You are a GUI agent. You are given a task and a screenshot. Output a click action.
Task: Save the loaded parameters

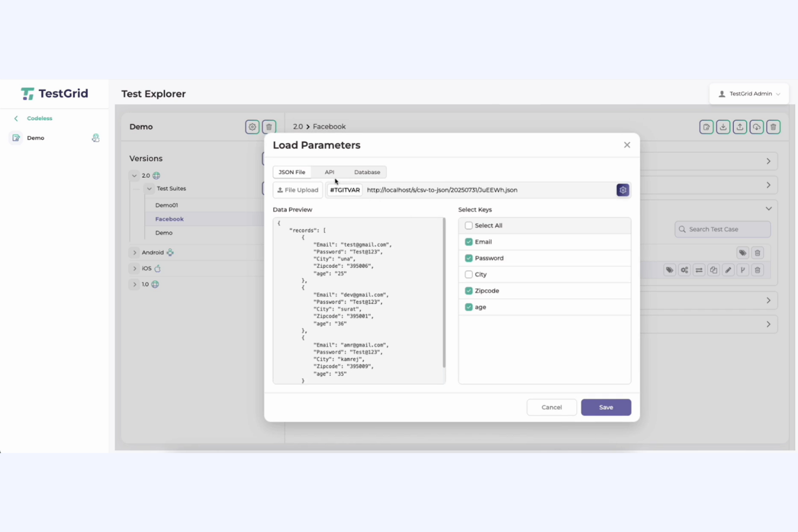(606, 407)
